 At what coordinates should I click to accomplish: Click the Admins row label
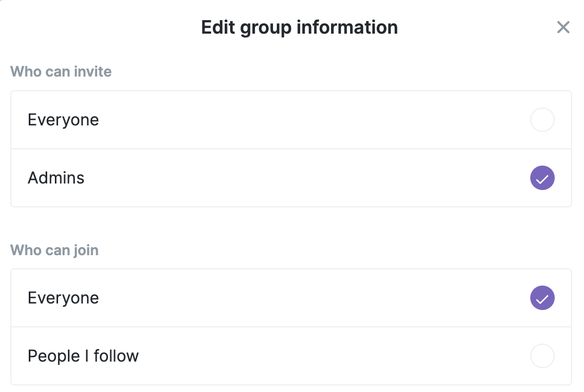[x=56, y=178]
